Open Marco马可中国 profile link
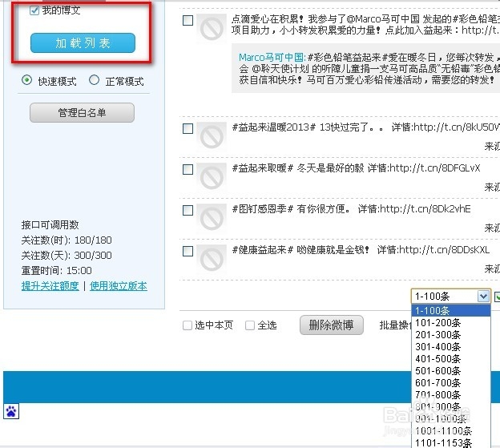 click(272, 58)
